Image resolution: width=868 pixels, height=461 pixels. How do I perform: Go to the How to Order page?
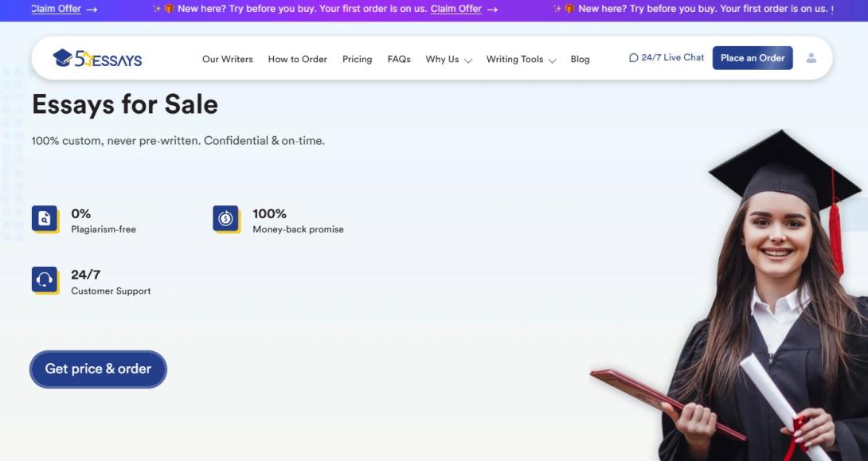pyautogui.click(x=297, y=59)
